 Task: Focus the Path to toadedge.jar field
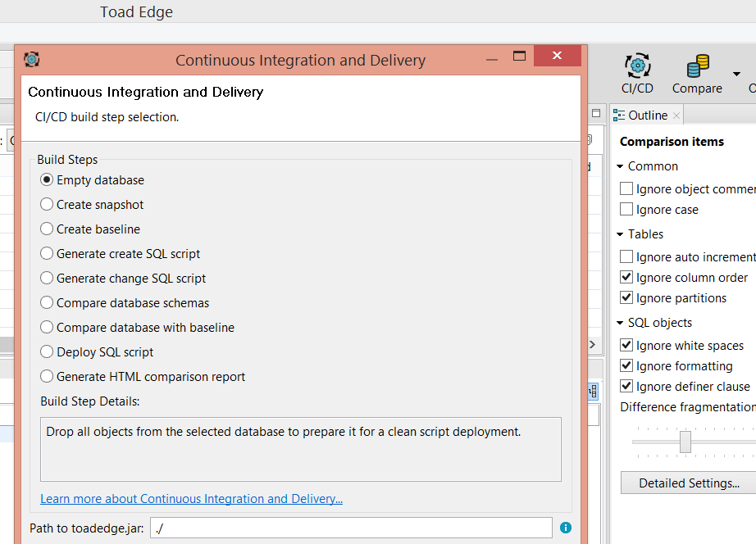[351, 528]
